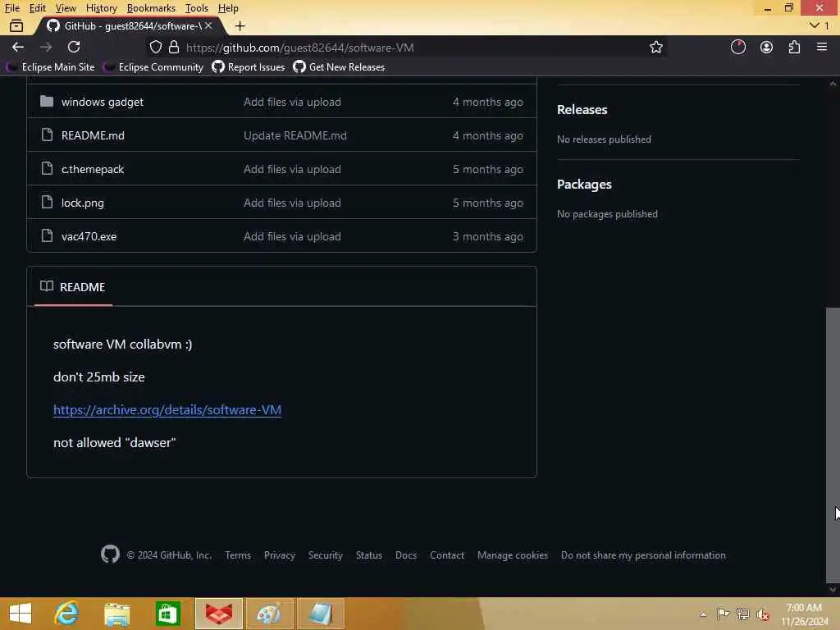The image size is (840, 630).
Task: Click the vertical page scrollbar thumb
Action: click(x=833, y=445)
